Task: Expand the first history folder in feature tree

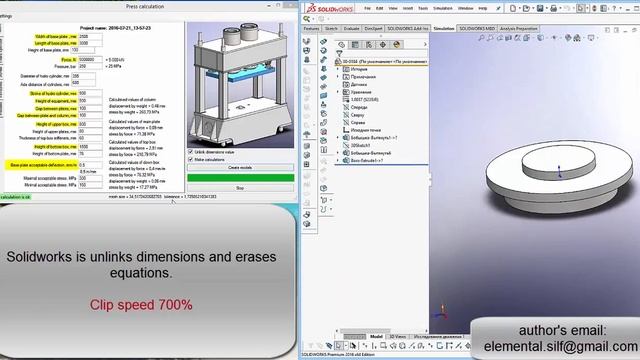Action: 338,69
